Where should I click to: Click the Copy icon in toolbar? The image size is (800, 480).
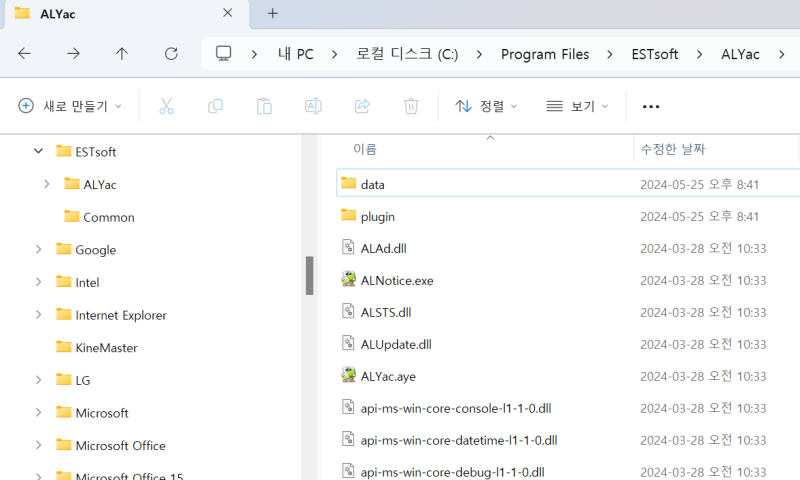click(x=215, y=106)
